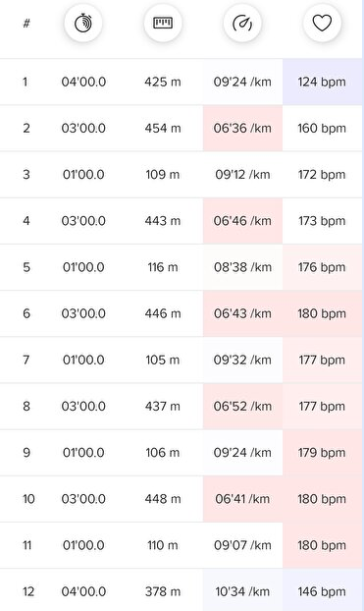Click the 09'32 /km pace in lap 7
Image resolution: width=364 pixels, height=611 pixels.
pos(242,360)
